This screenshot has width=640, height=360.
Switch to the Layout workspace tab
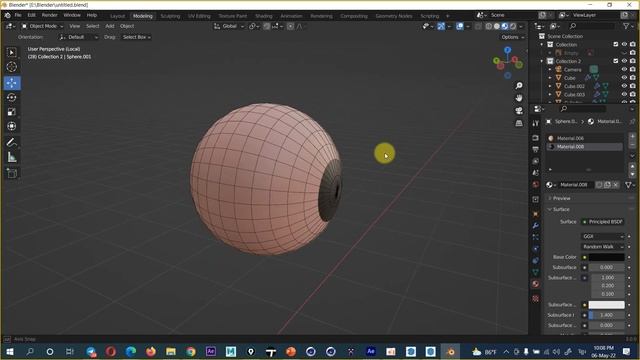tap(117, 16)
